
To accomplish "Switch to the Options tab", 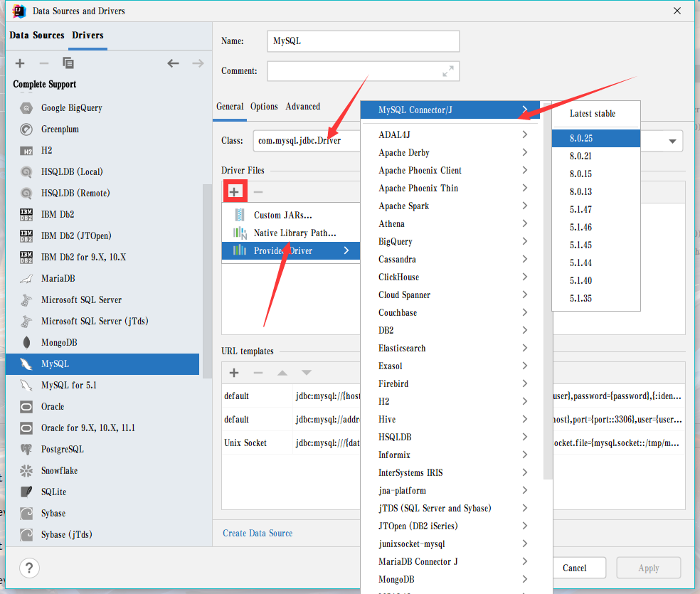I will tap(264, 106).
